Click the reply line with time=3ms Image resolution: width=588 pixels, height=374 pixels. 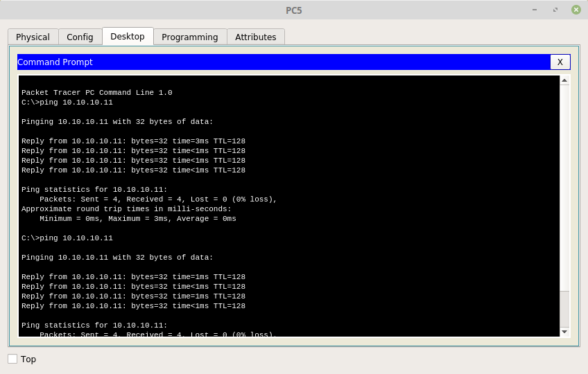(x=134, y=141)
